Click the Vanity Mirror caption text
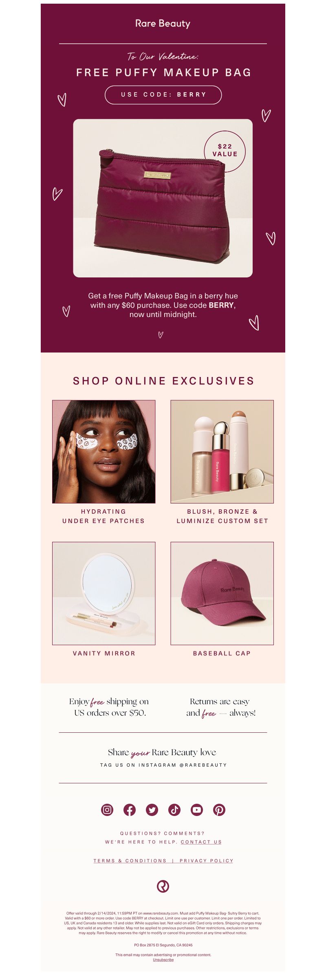This screenshot has width=326, height=980. pos(104,653)
